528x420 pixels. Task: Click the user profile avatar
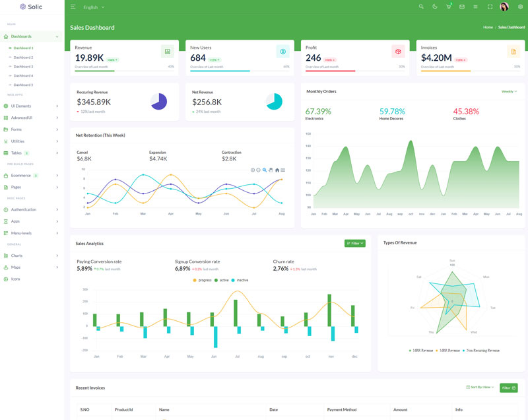coord(504,7)
